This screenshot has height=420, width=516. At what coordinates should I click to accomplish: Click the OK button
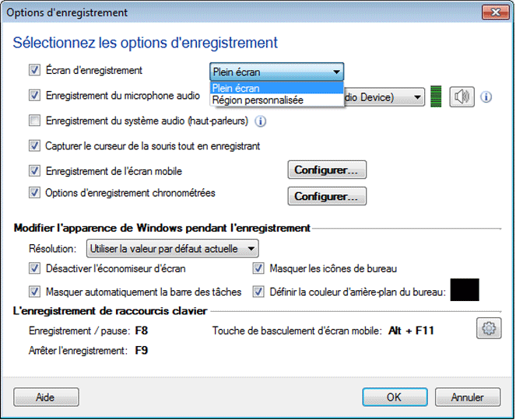coord(394,397)
